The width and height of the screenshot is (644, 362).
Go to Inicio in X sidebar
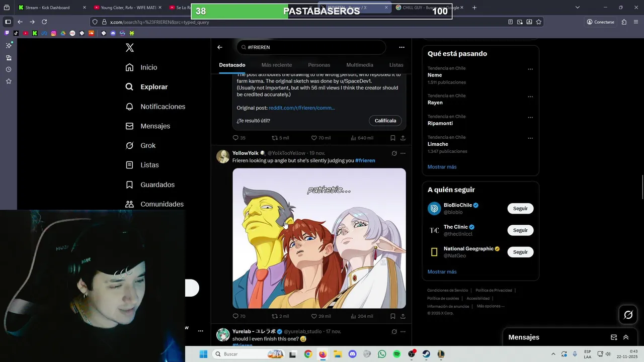pyautogui.click(x=141, y=67)
